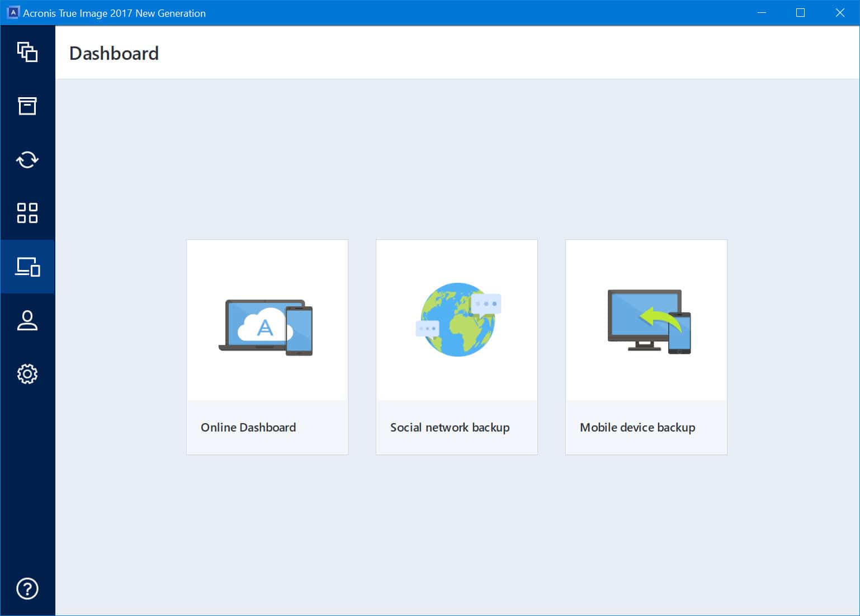
Task: Click the Acronis logo in title bar
Action: pos(12,13)
